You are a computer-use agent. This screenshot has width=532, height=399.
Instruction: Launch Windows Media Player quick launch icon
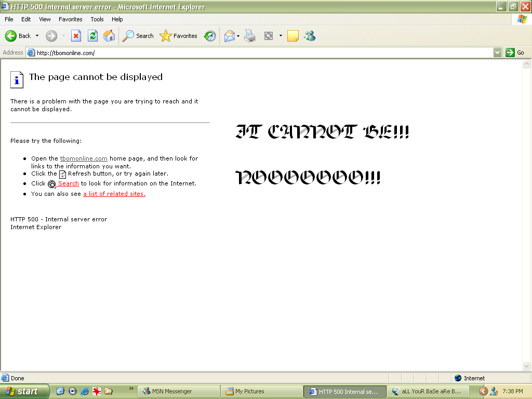point(73,391)
